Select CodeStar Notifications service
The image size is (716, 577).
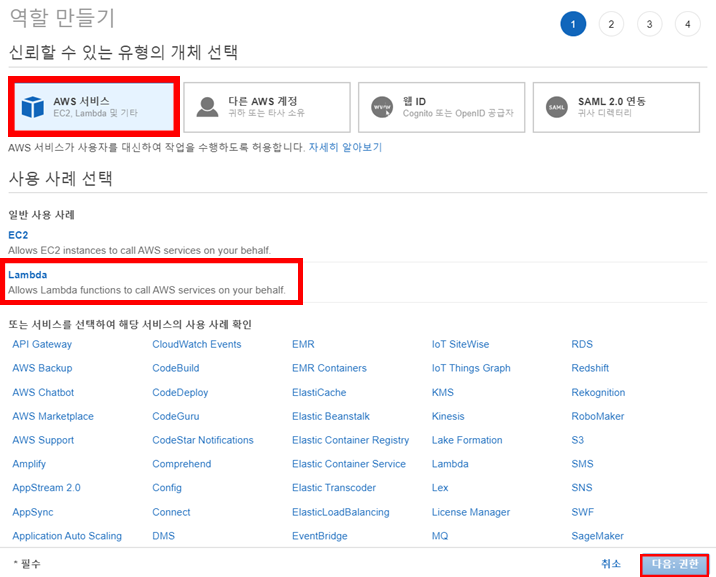pos(203,440)
